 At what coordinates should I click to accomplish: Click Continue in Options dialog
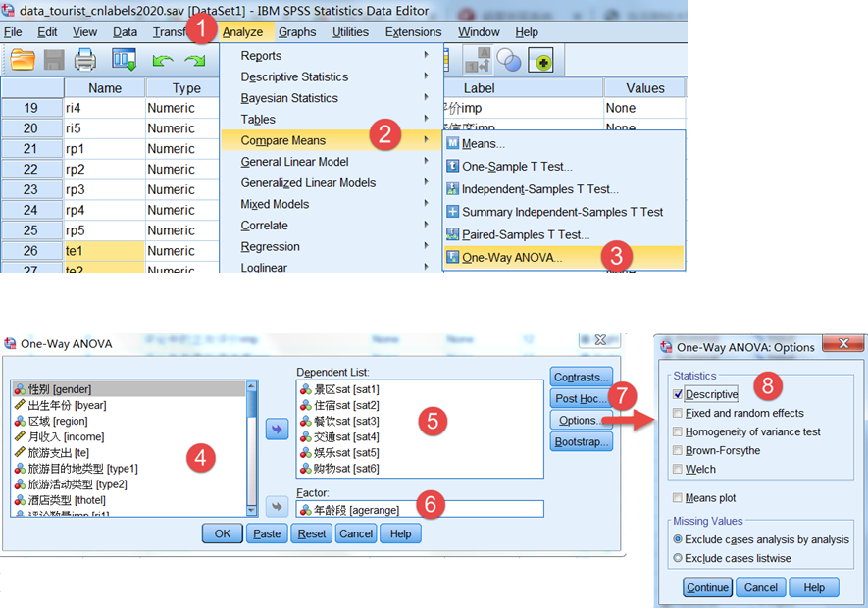pos(707,587)
